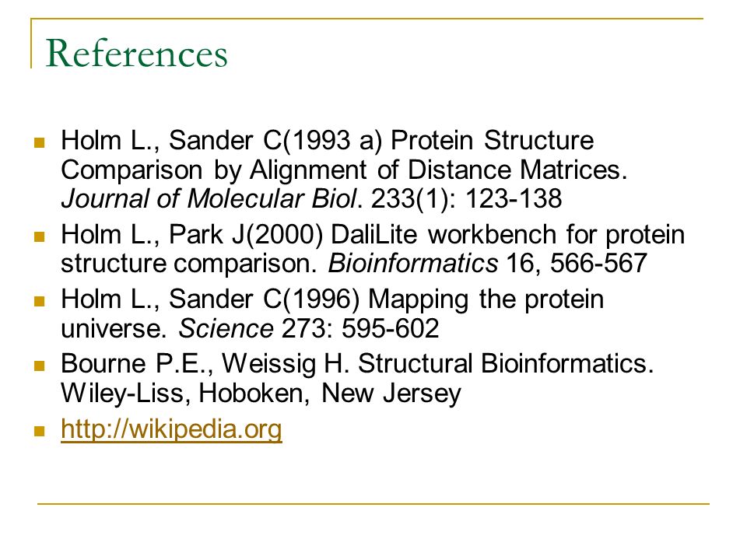Select the bullet beside DaliLite workbench reference
Image resolution: width=747 pixels, height=560 pixels.
click(x=40, y=236)
